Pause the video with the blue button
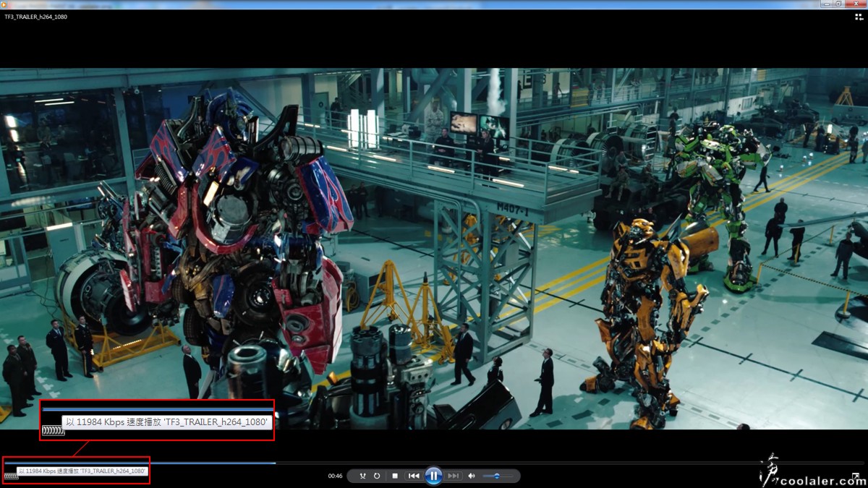The image size is (868, 488). pyautogui.click(x=433, y=476)
